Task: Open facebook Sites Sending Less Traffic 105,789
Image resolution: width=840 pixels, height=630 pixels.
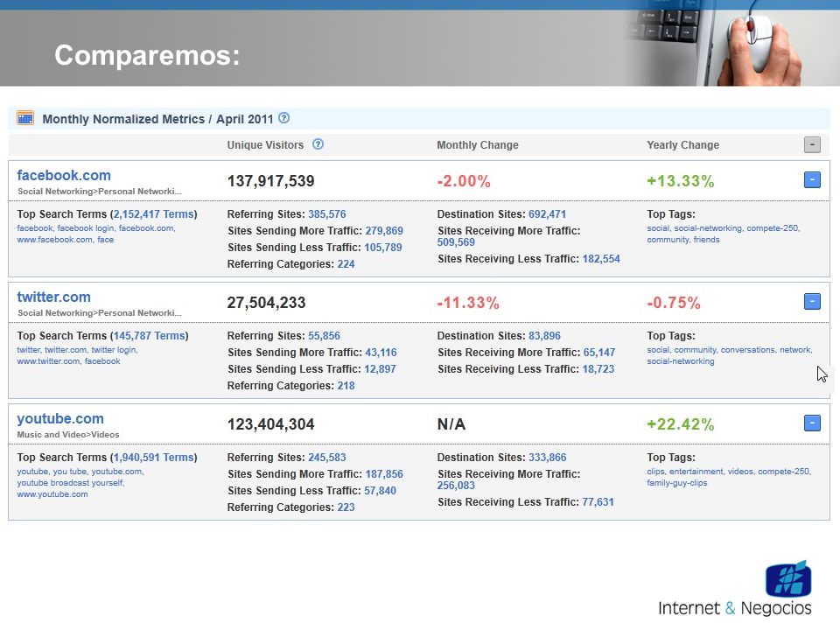Action: (x=383, y=248)
